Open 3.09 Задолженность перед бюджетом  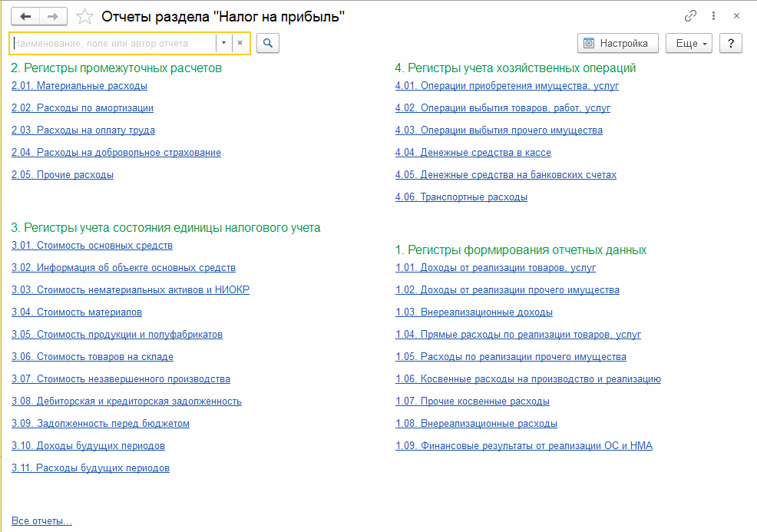pos(100,424)
